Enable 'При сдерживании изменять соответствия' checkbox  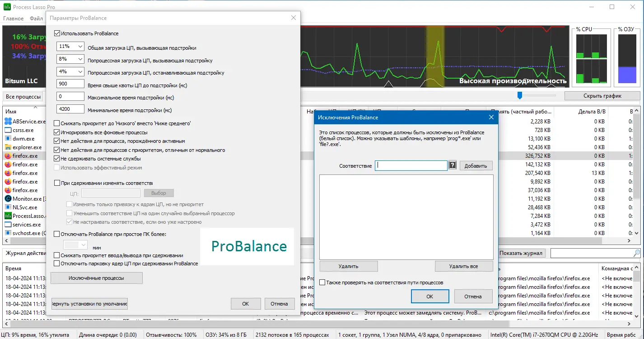point(57,183)
